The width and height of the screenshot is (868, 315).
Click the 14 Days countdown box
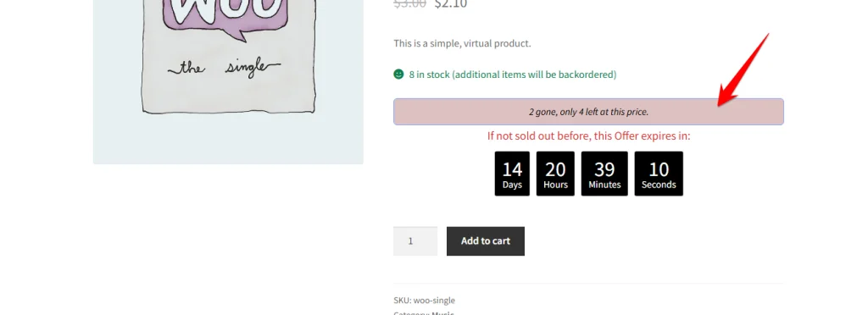pyautogui.click(x=512, y=174)
